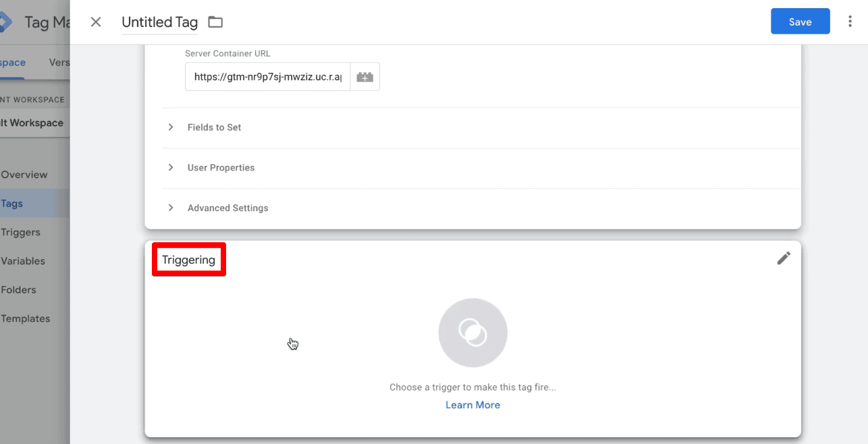Open the Learn More link

(x=472, y=405)
